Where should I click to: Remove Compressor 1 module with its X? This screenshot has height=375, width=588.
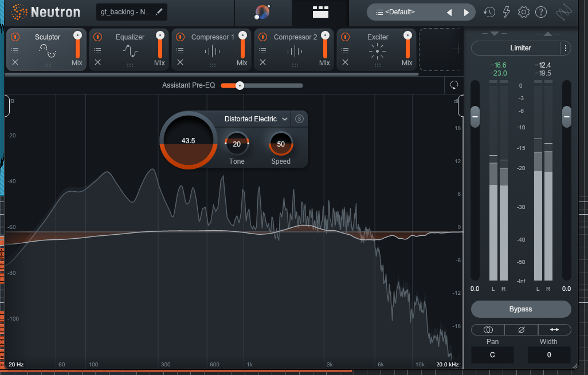click(180, 62)
